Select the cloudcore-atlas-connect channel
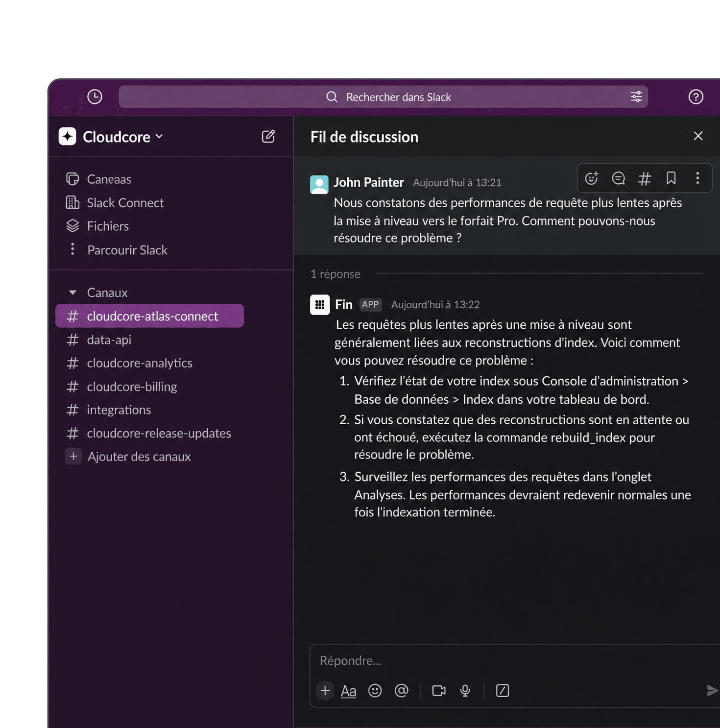 point(150,316)
